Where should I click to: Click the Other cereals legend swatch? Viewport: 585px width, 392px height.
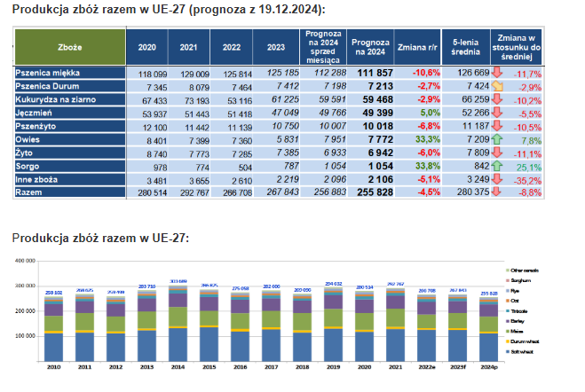pyautogui.click(x=507, y=270)
